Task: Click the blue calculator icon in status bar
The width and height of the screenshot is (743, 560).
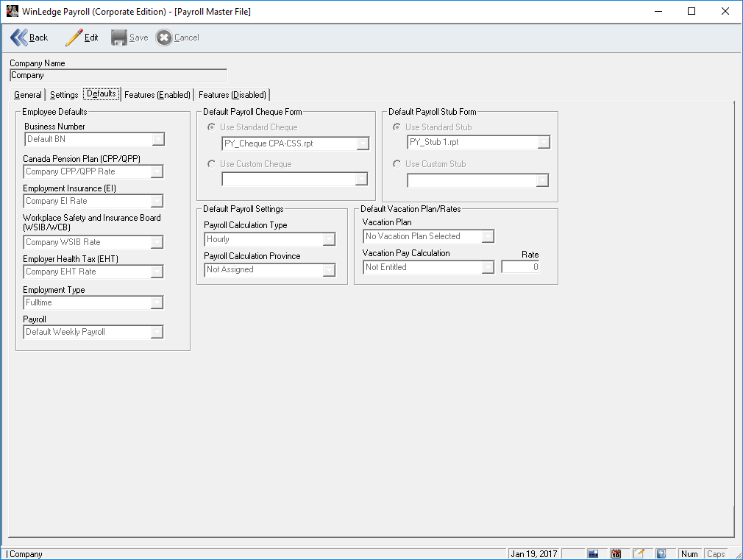Action: click(x=593, y=553)
